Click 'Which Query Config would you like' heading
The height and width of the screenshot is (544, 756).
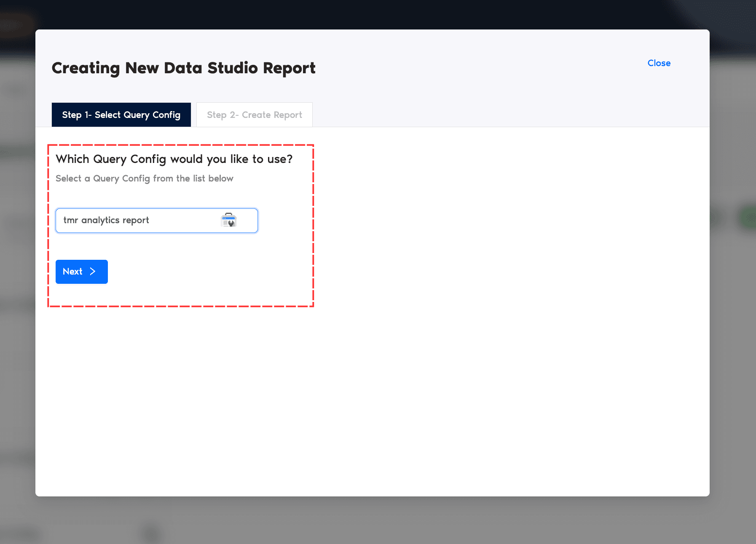coord(174,159)
